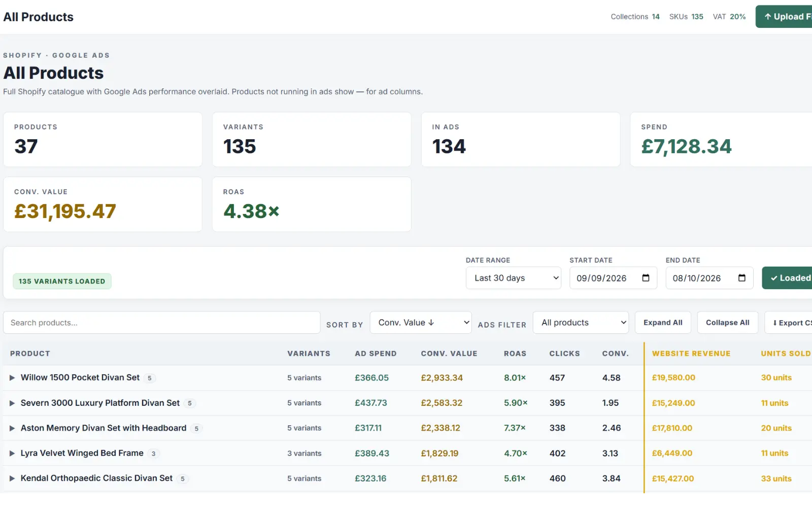Open the Ads Filter All products dropdown
The width and height of the screenshot is (812, 508).
coord(581,323)
